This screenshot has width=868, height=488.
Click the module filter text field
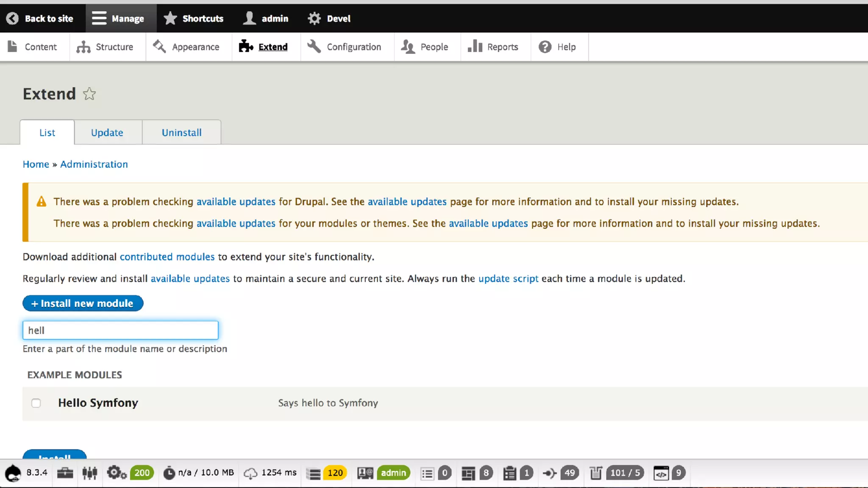click(120, 330)
